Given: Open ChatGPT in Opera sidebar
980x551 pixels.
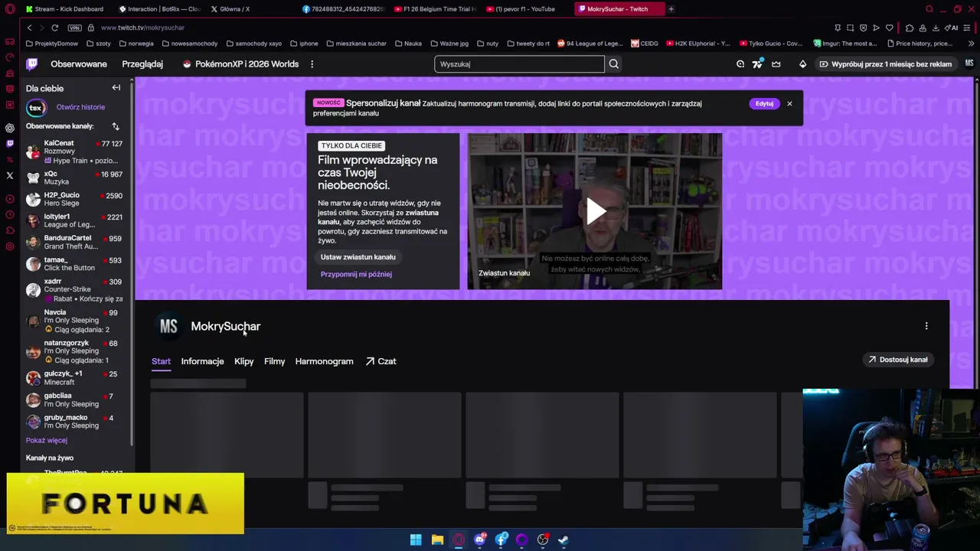Looking at the screenshot, I should 10,128.
